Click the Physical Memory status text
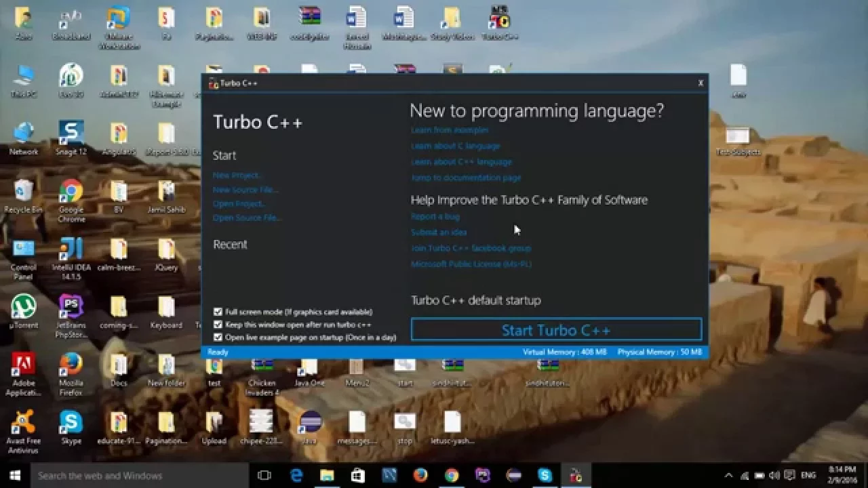868x488 pixels. (660, 352)
